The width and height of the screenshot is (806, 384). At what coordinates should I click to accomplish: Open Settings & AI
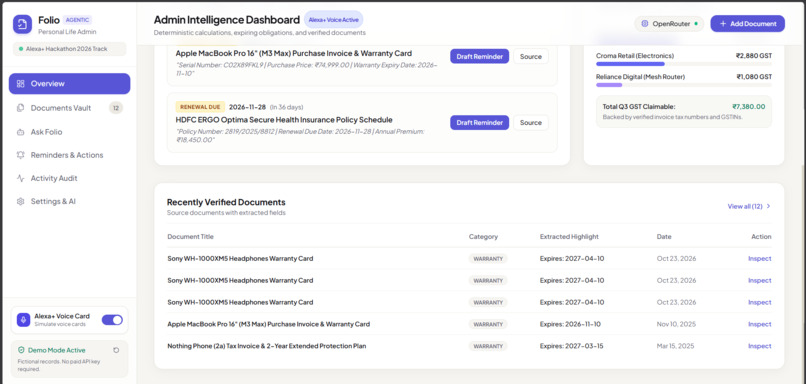(69, 202)
